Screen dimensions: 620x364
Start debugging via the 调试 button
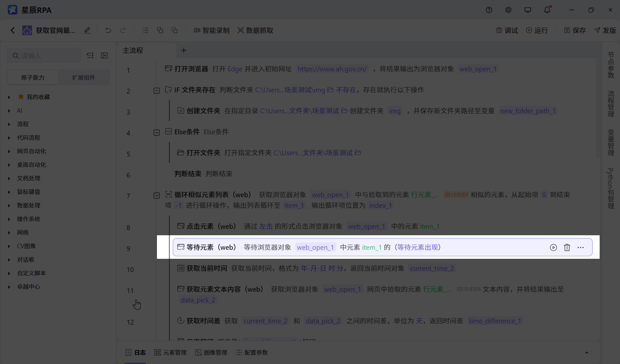click(x=507, y=30)
